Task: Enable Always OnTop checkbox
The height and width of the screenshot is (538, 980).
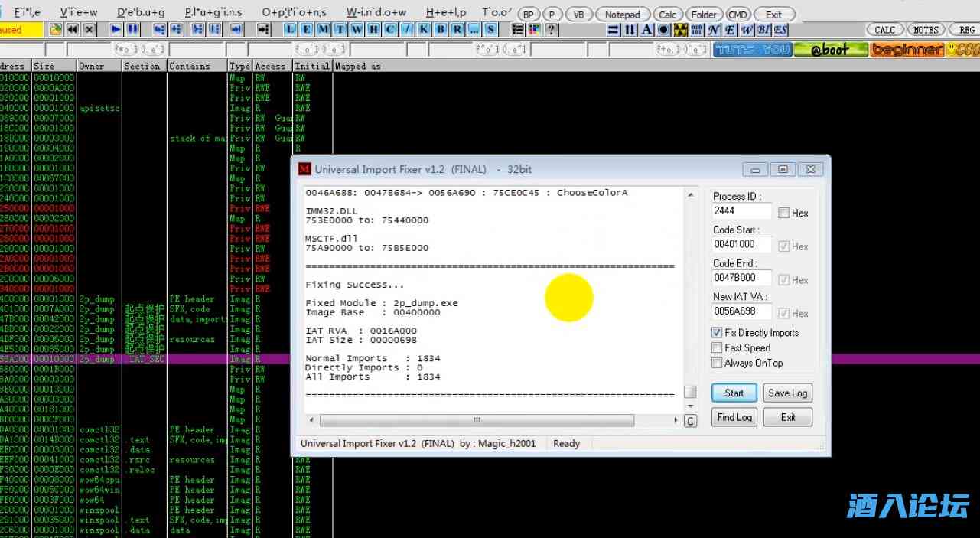Action: click(x=717, y=364)
